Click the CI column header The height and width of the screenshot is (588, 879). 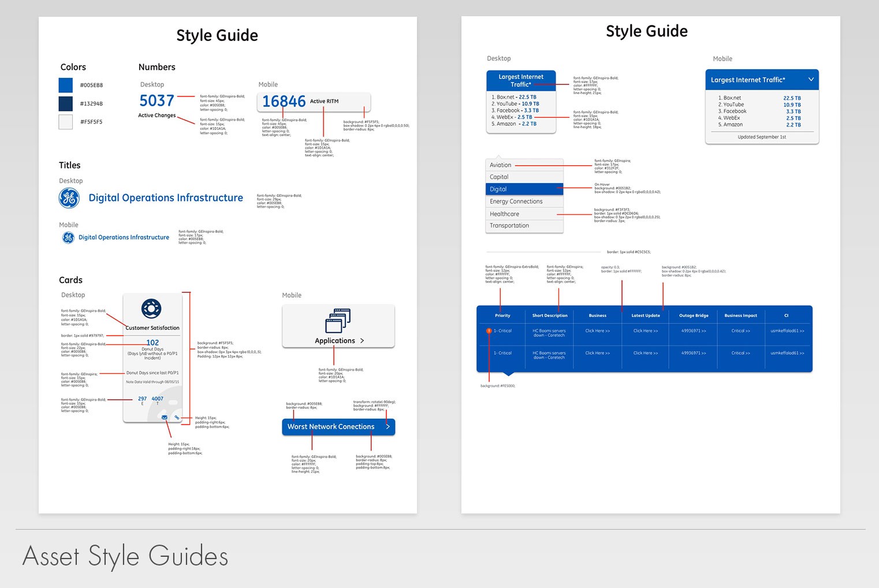(x=786, y=315)
